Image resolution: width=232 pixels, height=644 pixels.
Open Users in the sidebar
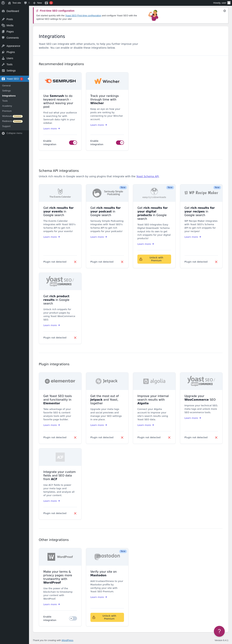[x=14, y=58]
